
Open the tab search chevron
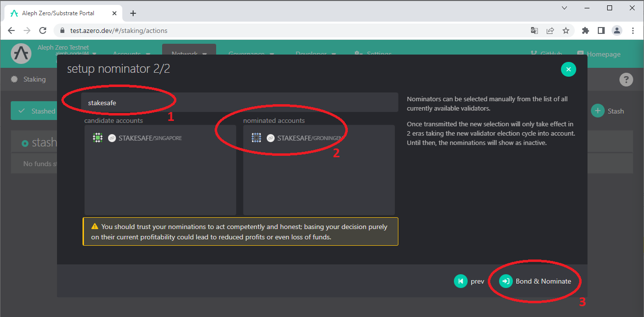564,8
